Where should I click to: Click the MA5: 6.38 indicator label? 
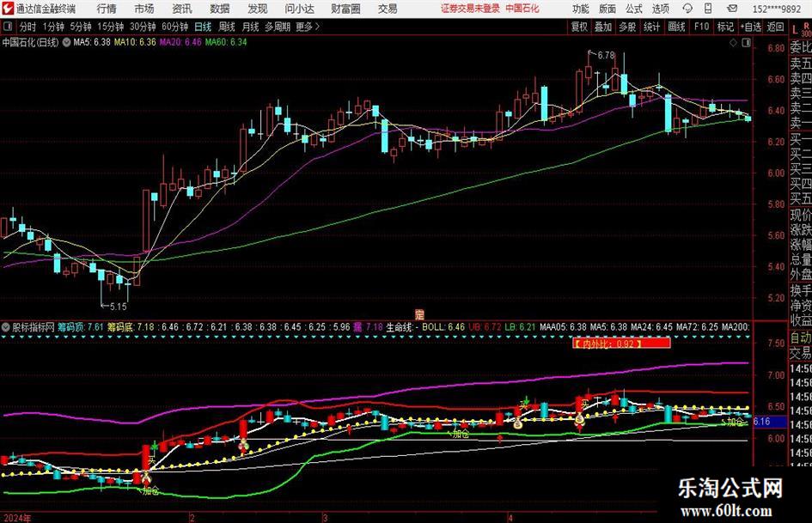(92, 42)
